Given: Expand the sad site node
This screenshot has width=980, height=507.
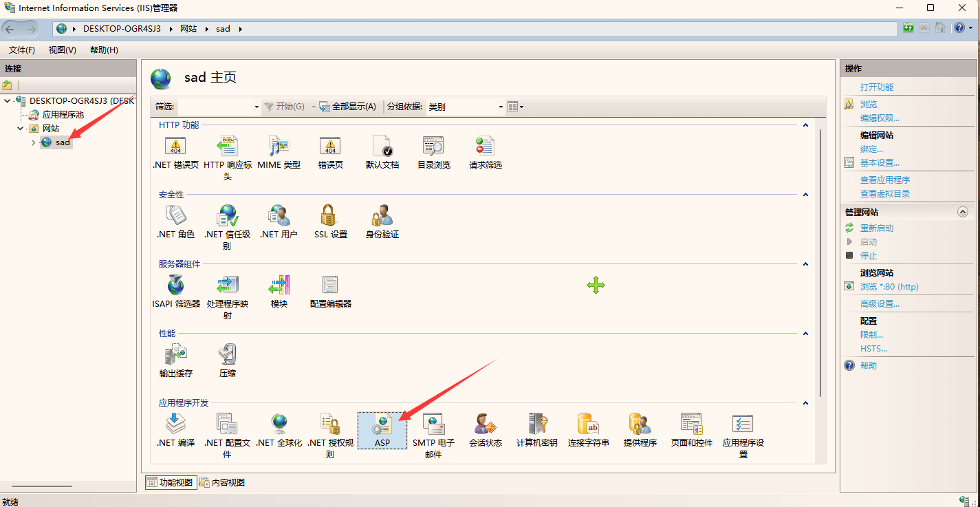Looking at the screenshot, I should (x=33, y=142).
